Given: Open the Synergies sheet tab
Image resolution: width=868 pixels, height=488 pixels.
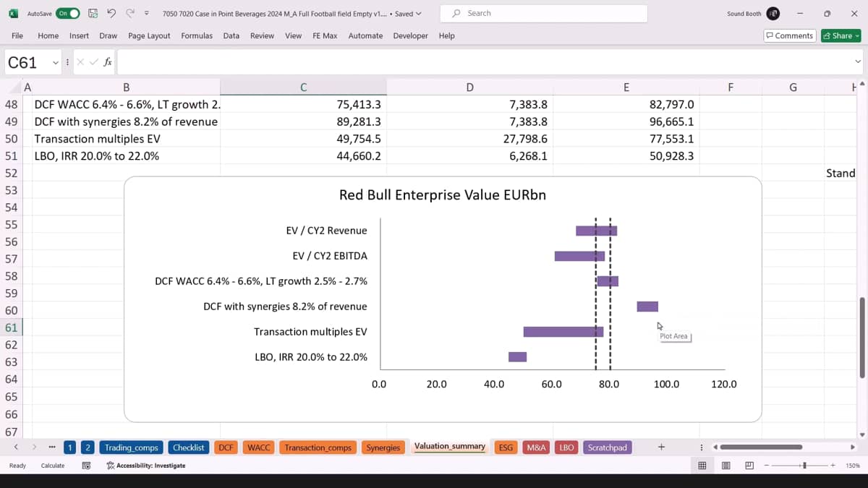Looking at the screenshot, I should 383,448.
